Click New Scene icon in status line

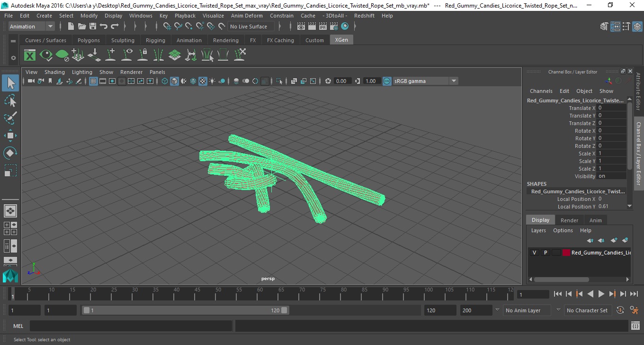click(71, 27)
